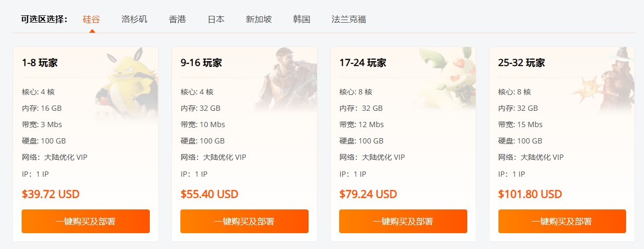Viewport: 644px width, 249px height.
Task: Buy and deploy the 25-32 玩家 plan
Action: point(562,221)
